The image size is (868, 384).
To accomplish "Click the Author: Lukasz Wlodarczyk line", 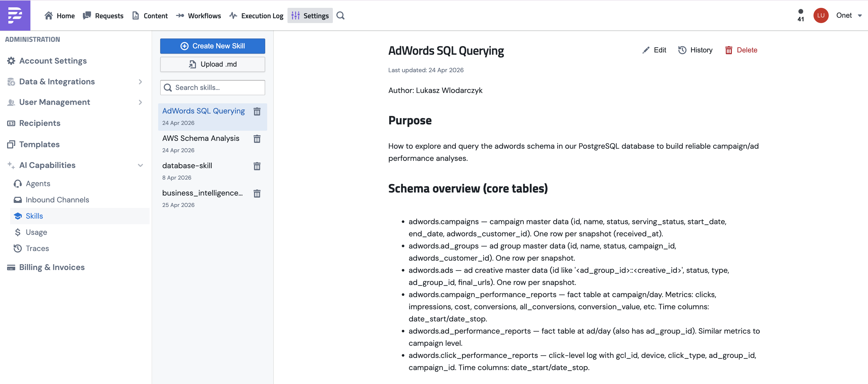I will coord(435,90).
